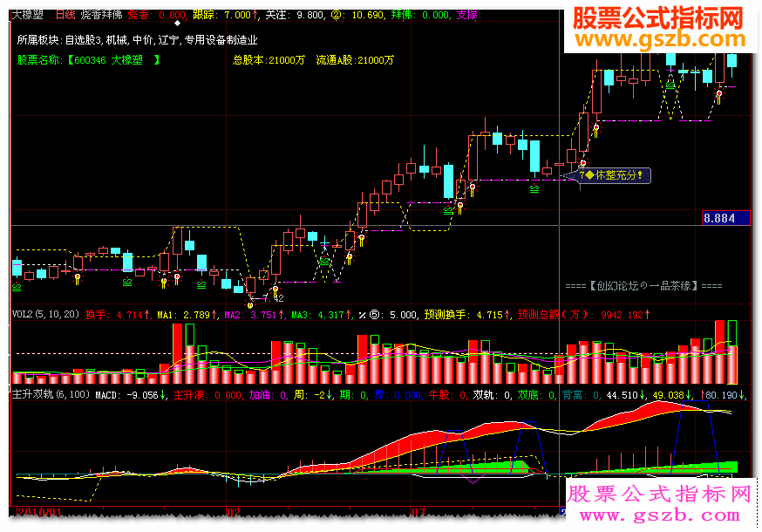
Task: Click the 预测总额(万): 9942.192 value
Action: [583, 315]
